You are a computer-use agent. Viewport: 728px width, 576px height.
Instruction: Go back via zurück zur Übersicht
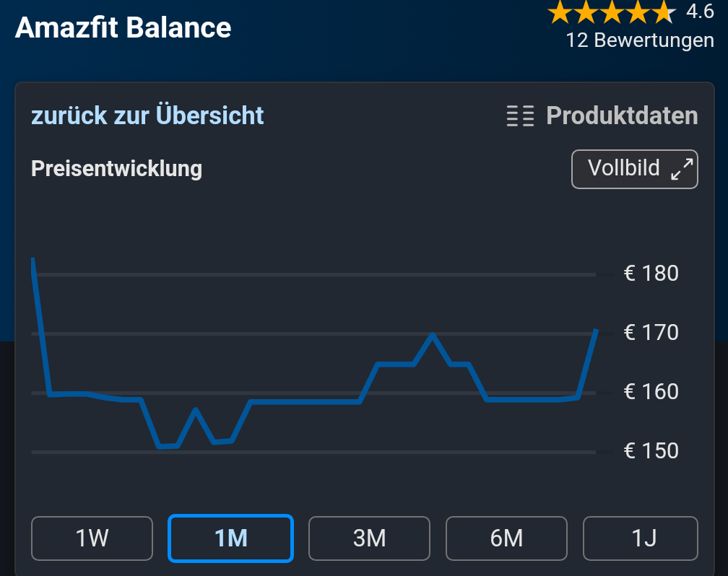pos(147,115)
